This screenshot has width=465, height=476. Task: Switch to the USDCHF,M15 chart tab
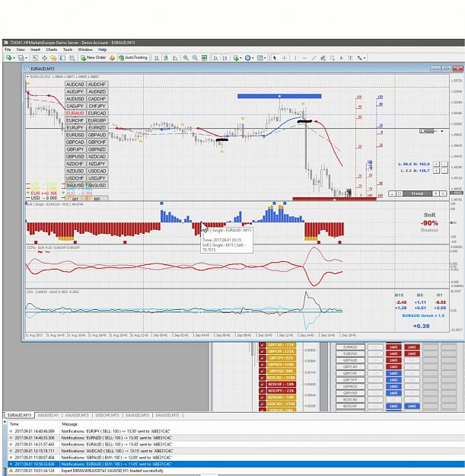pos(107,415)
